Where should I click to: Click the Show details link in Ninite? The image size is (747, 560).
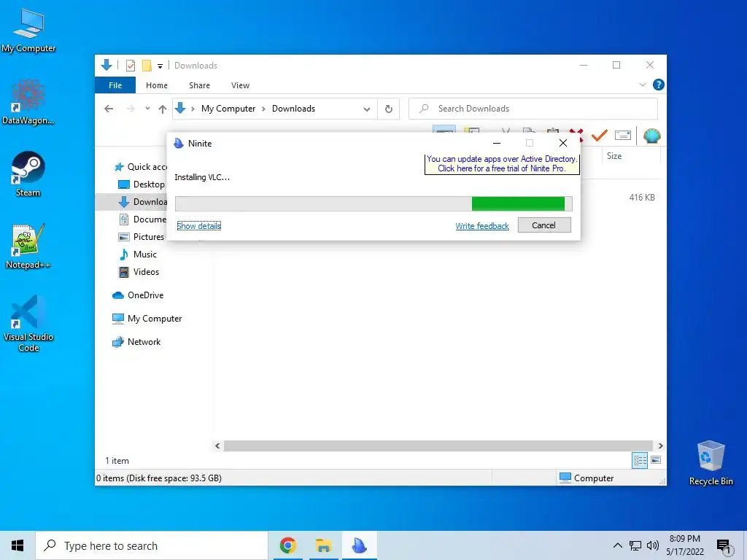[198, 226]
